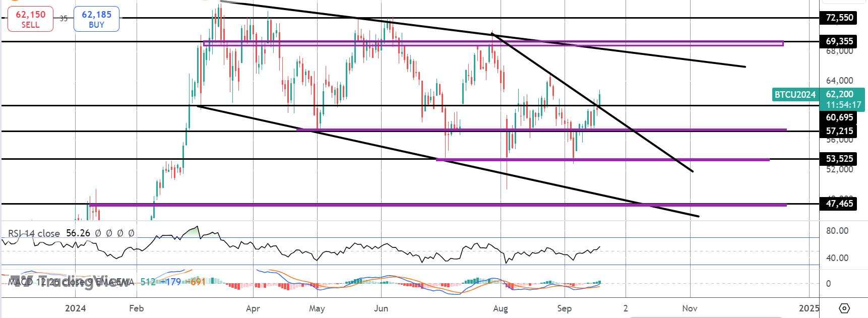The height and width of the screenshot is (318, 868).
Task: Select the 47,465 price line label
Action: (839, 204)
